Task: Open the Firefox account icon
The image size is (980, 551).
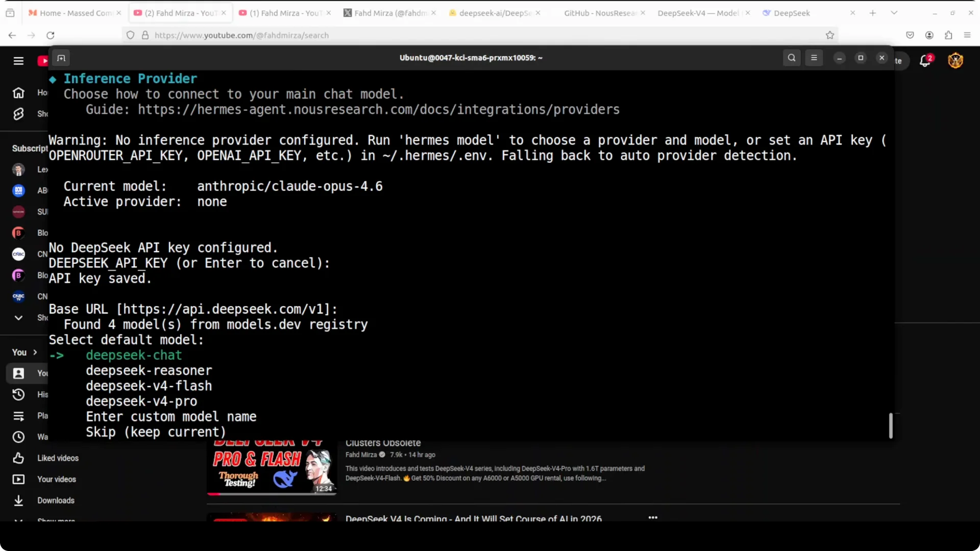Action: coord(929,35)
